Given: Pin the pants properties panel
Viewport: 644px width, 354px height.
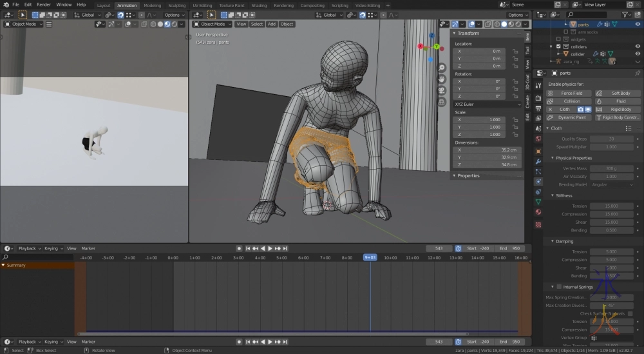Looking at the screenshot, I should pos(638,73).
